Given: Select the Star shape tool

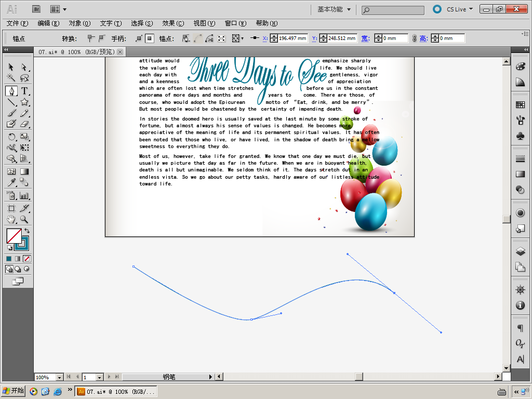Looking at the screenshot, I should (24, 102).
